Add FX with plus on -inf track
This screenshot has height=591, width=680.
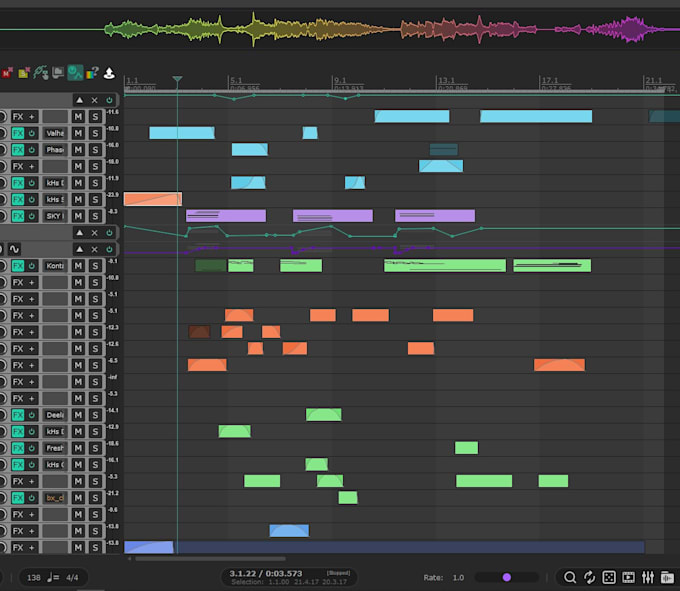click(32, 382)
